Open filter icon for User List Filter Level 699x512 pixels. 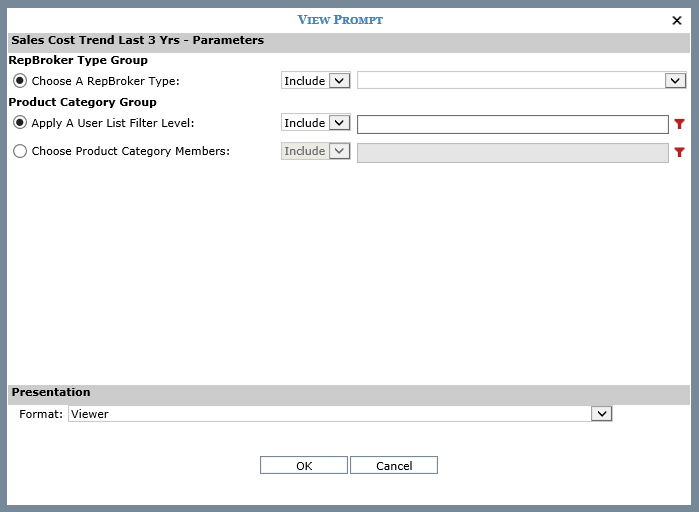pos(680,124)
